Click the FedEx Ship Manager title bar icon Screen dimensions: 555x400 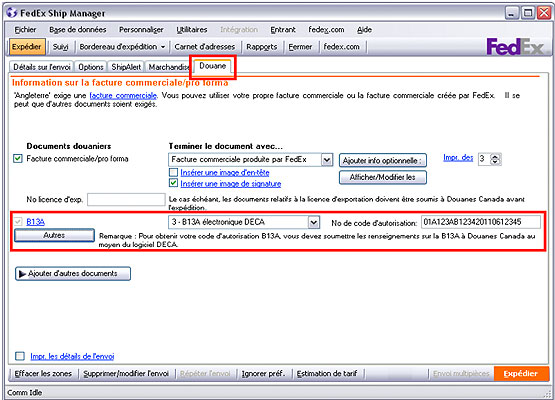click(x=12, y=13)
